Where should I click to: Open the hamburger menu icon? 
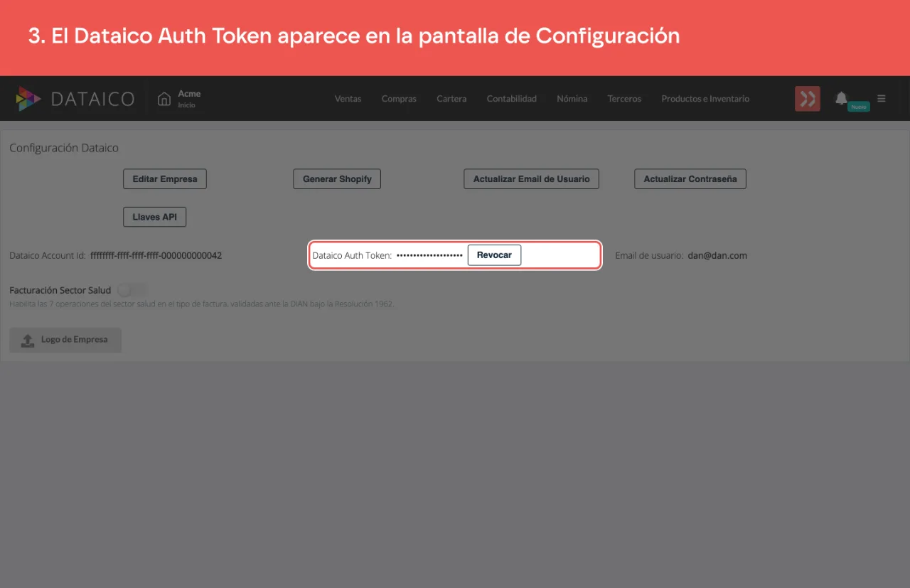pos(882,99)
